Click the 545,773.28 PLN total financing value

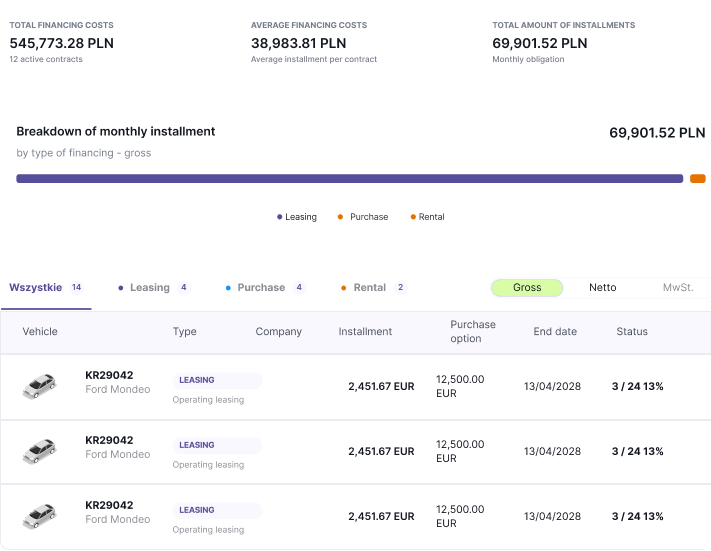click(62, 43)
